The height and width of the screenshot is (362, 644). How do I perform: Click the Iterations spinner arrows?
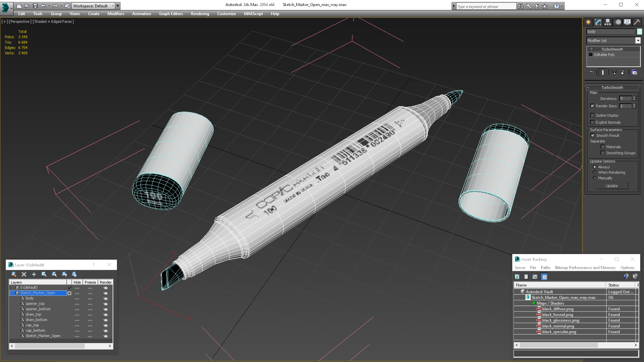pos(634,98)
